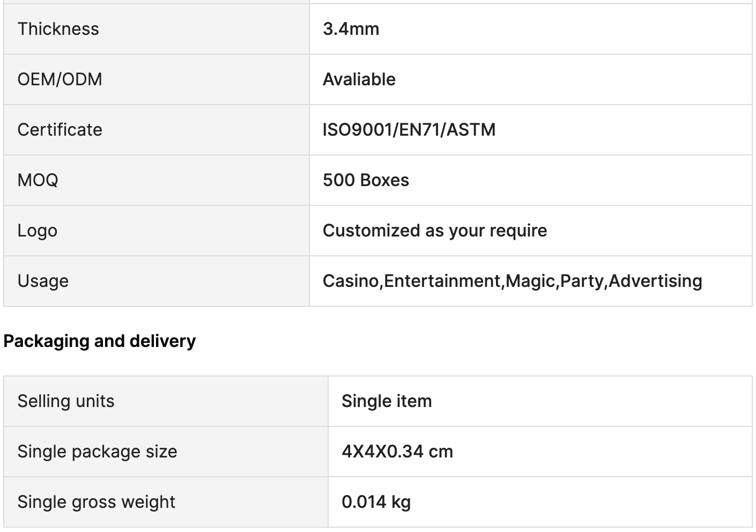Click the Single item value
The width and height of the screenshot is (756, 532).
pos(386,401)
